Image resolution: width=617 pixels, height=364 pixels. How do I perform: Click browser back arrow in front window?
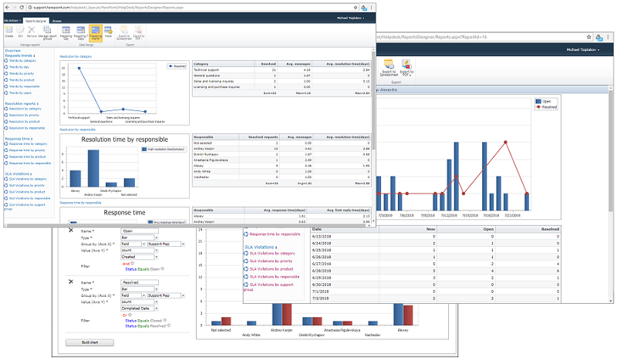7,8
